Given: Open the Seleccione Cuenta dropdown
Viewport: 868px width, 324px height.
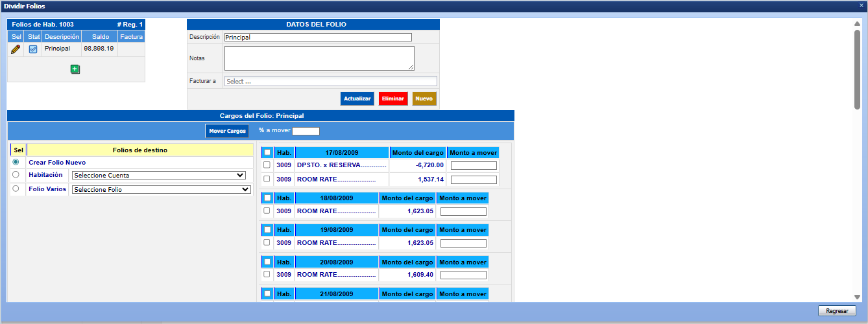Looking at the screenshot, I should 159,175.
